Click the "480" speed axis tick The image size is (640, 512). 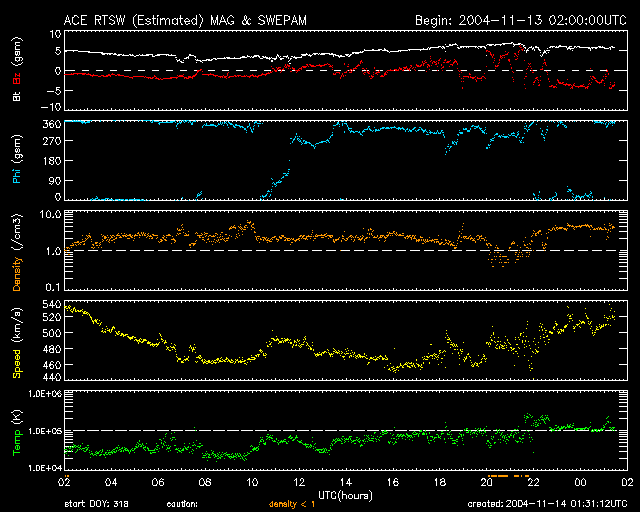52,349
